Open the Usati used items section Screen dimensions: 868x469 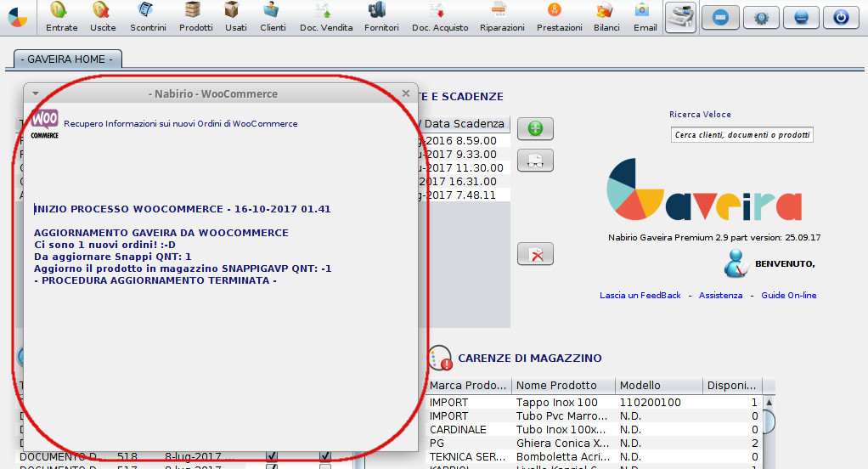tap(236, 17)
